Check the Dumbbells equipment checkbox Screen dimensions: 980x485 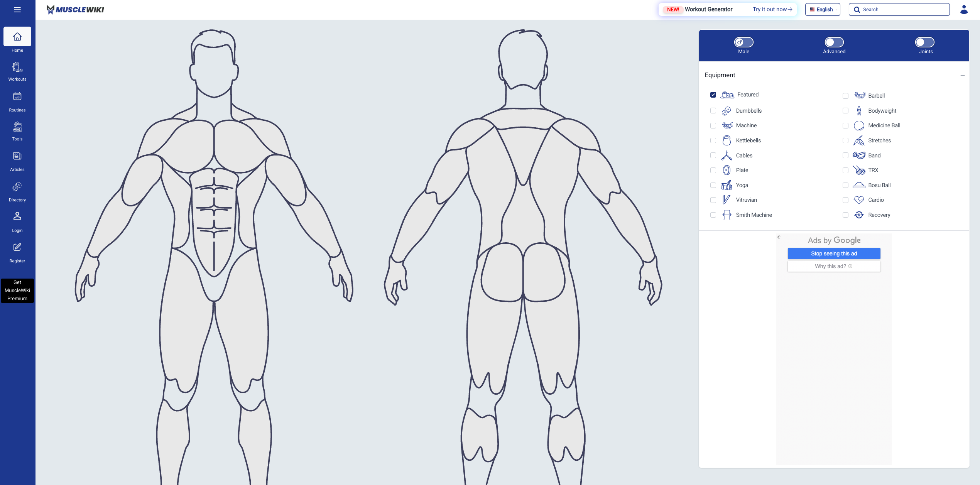(x=713, y=110)
